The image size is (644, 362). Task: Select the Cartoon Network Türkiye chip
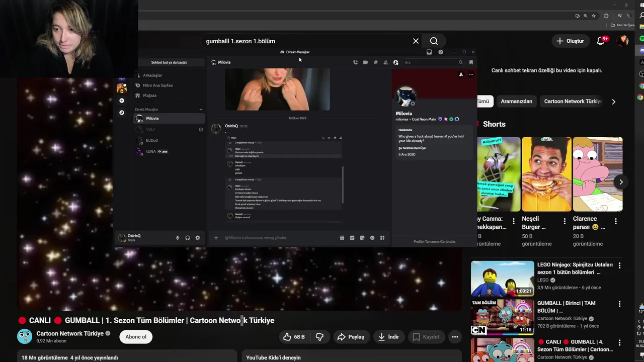pos(573,102)
